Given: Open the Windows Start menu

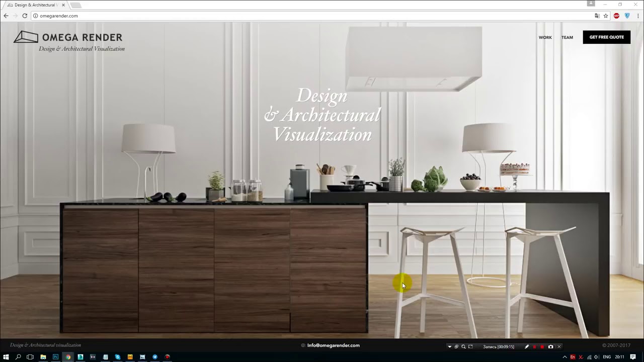Looking at the screenshot, I should coord(6,357).
